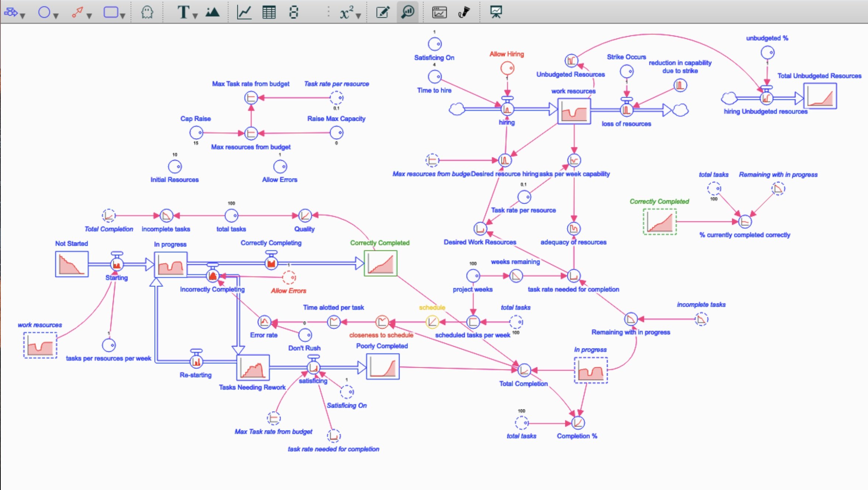Image resolution: width=868 pixels, height=490 pixels.
Task: Toggle Explore mode magnifier button
Action: click(408, 13)
